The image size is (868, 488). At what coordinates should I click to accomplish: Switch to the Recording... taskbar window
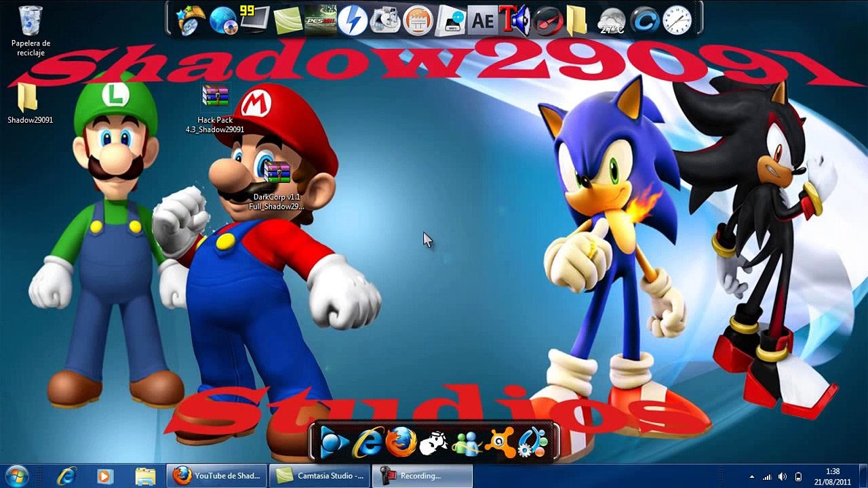pos(422,476)
